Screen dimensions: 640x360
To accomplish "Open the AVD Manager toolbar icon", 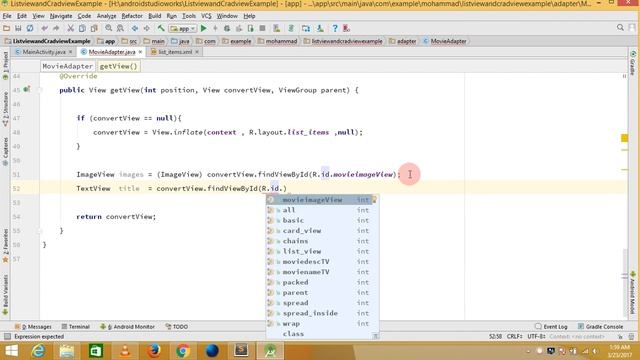I will point(277,28).
